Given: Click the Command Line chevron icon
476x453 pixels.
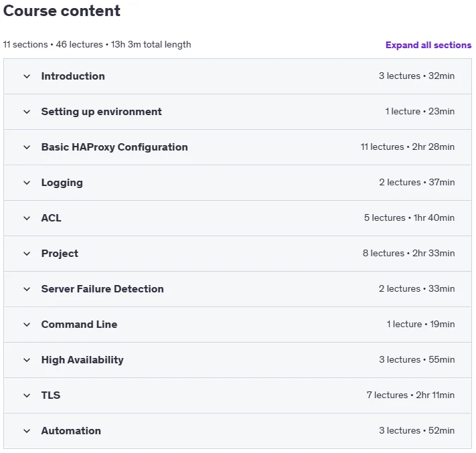Looking at the screenshot, I should pyautogui.click(x=27, y=325).
